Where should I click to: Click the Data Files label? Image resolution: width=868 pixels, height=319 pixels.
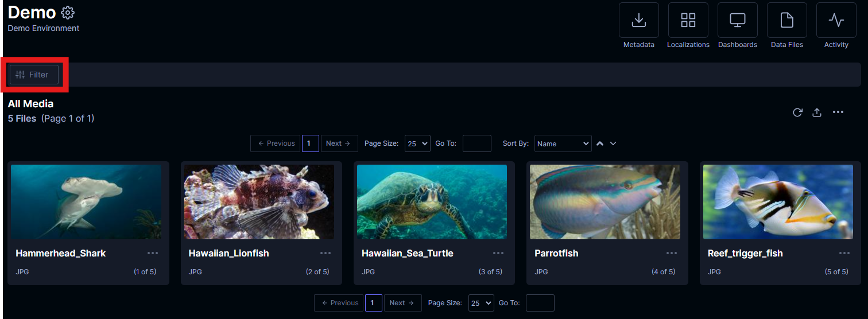(x=787, y=45)
